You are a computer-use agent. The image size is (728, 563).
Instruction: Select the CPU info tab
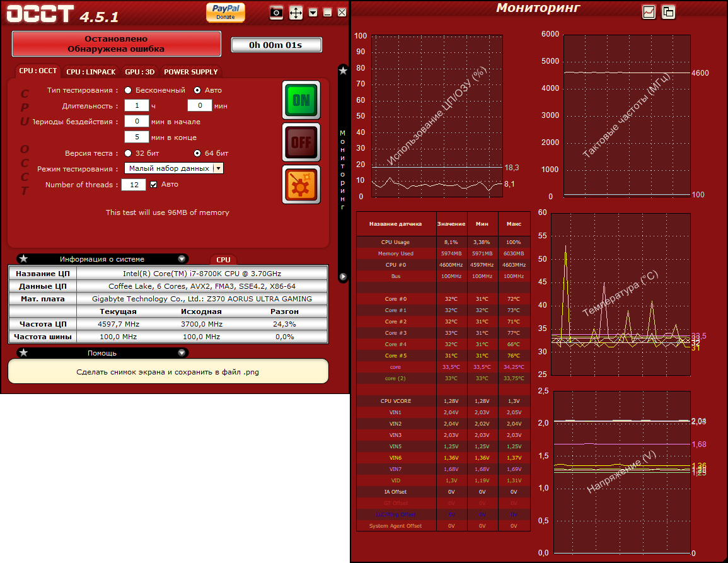pyautogui.click(x=223, y=260)
